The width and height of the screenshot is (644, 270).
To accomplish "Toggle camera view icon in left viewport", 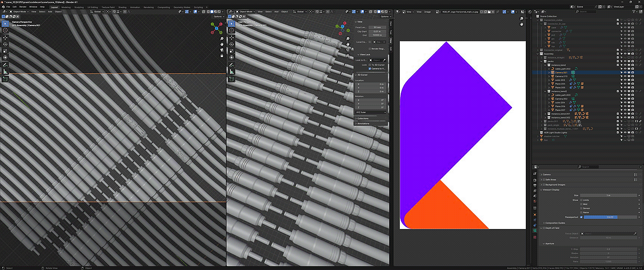I will tap(222, 50).
